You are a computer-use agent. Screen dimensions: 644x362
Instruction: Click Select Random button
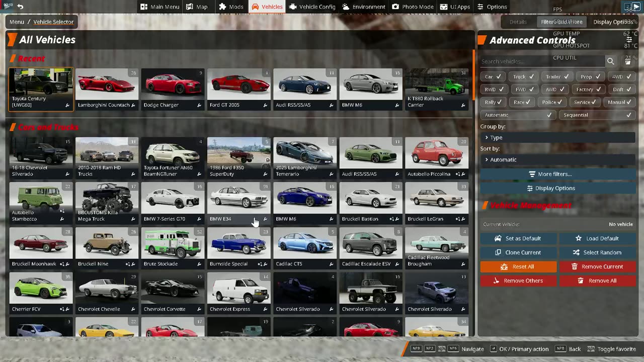coord(597,252)
